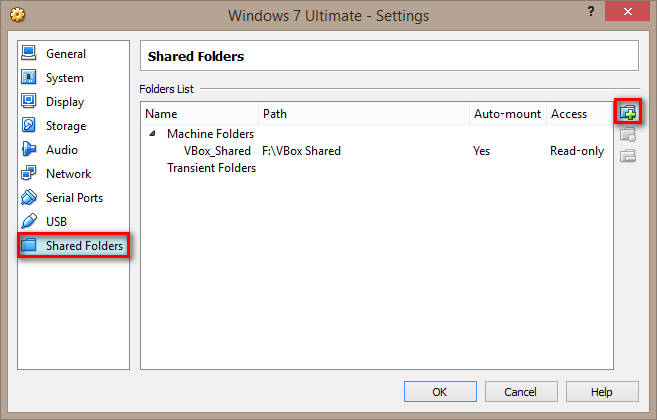
Task: Click the question mark help button
Action: pos(591,11)
